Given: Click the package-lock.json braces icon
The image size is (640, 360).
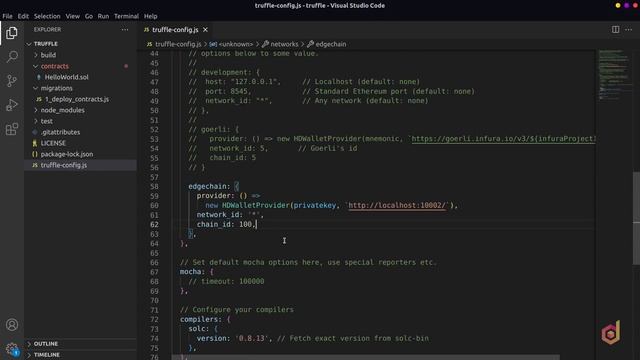Looking at the screenshot, I should (x=35, y=154).
